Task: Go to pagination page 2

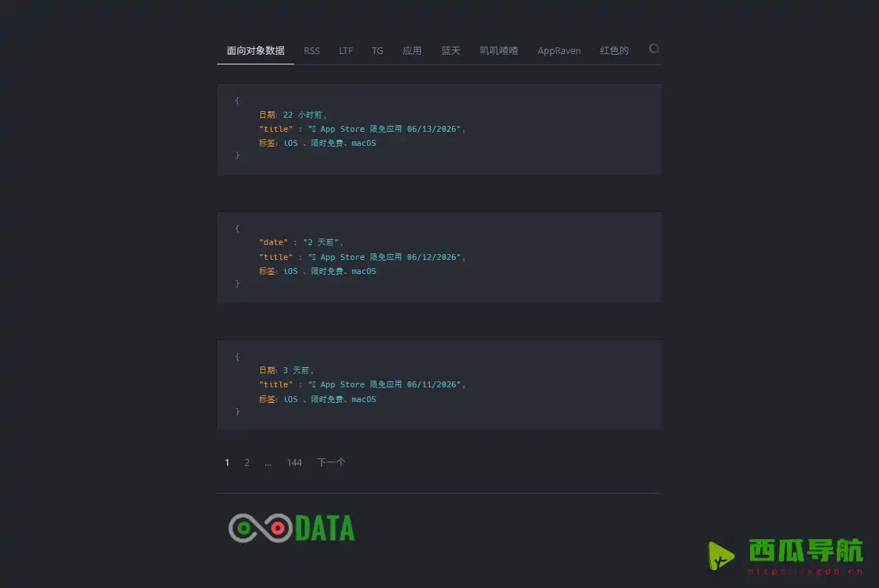Action: pos(247,463)
